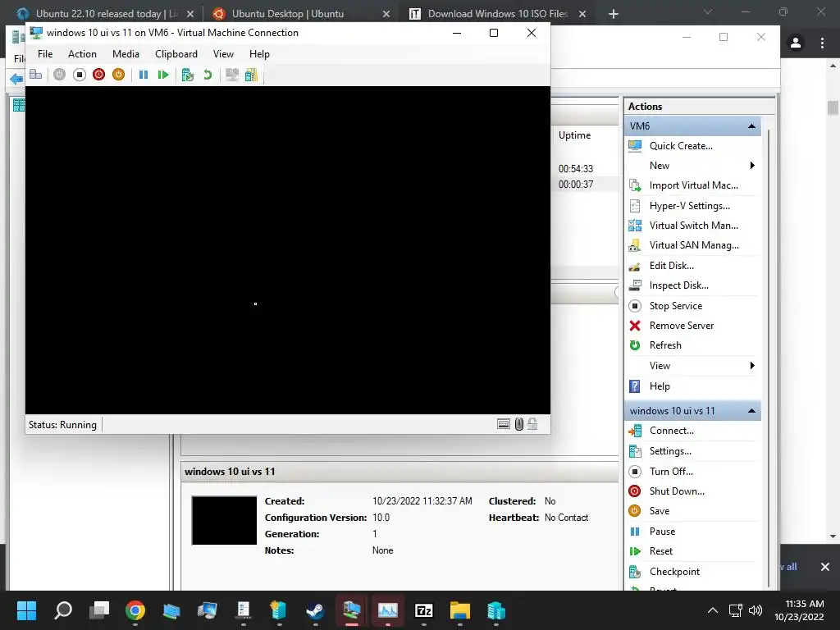
Task: Click the 00:00:37 uptime value
Action: coord(575,185)
